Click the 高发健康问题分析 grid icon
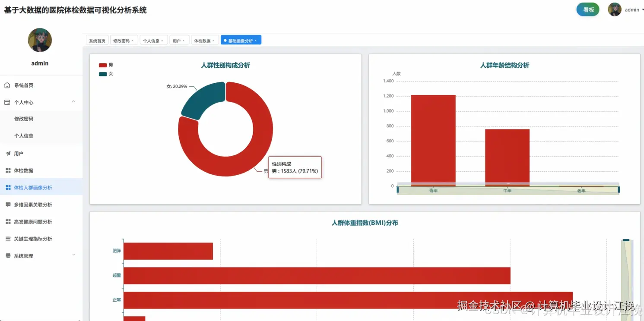The height and width of the screenshot is (321, 644). click(8, 222)
